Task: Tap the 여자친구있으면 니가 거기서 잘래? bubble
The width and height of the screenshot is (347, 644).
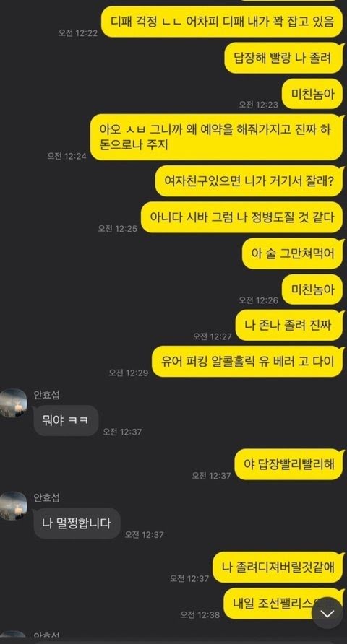Action: (x=249, y=181)
